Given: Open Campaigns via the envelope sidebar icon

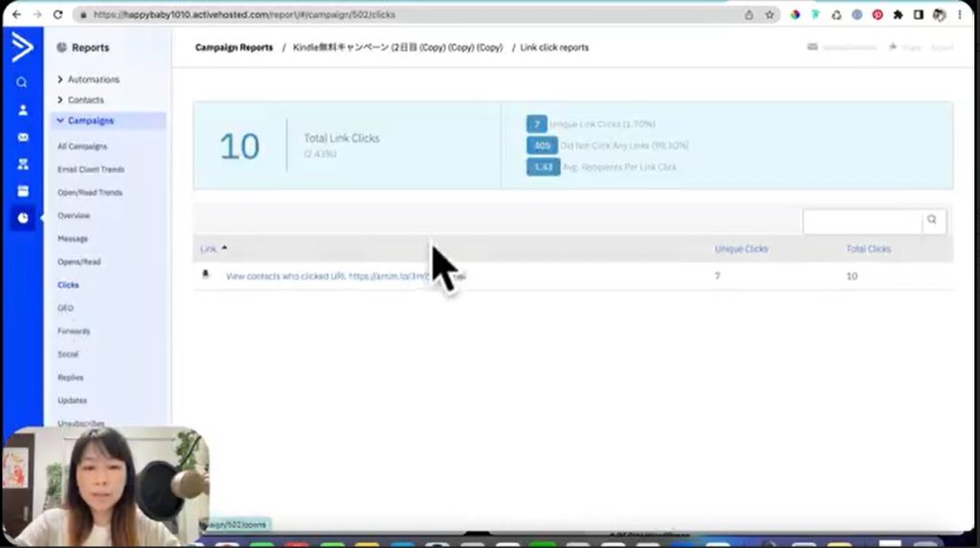Looking at the screenshot, I should pos(22,137).
